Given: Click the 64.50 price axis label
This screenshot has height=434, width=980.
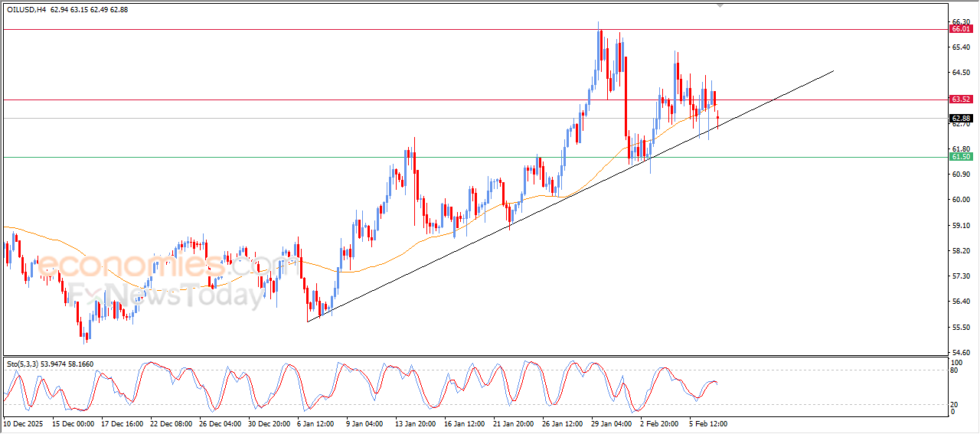Looking at the screenshot, I should click(959, 73).
